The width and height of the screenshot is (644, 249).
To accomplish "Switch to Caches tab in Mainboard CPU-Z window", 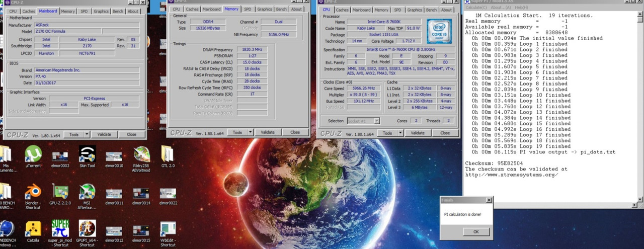I will 29,11.
